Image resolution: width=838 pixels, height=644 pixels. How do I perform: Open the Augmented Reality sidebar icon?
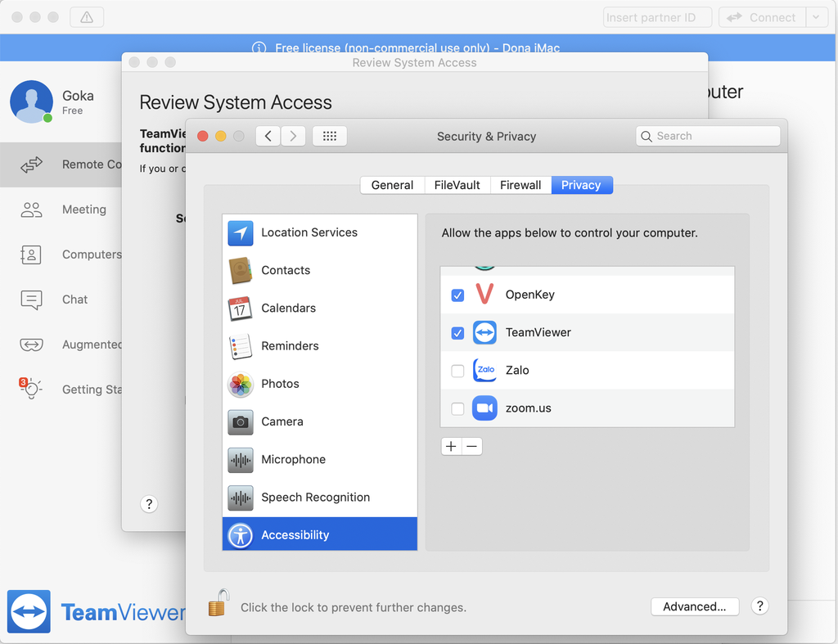(32, 345)
